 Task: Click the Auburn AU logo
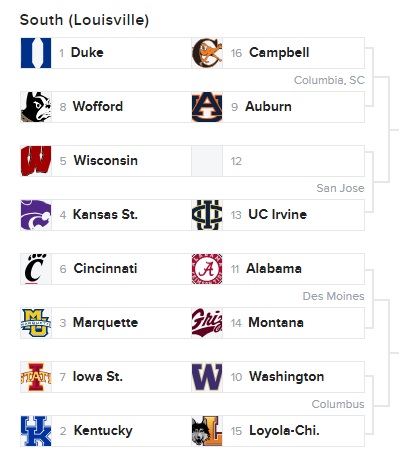point(207,107)
